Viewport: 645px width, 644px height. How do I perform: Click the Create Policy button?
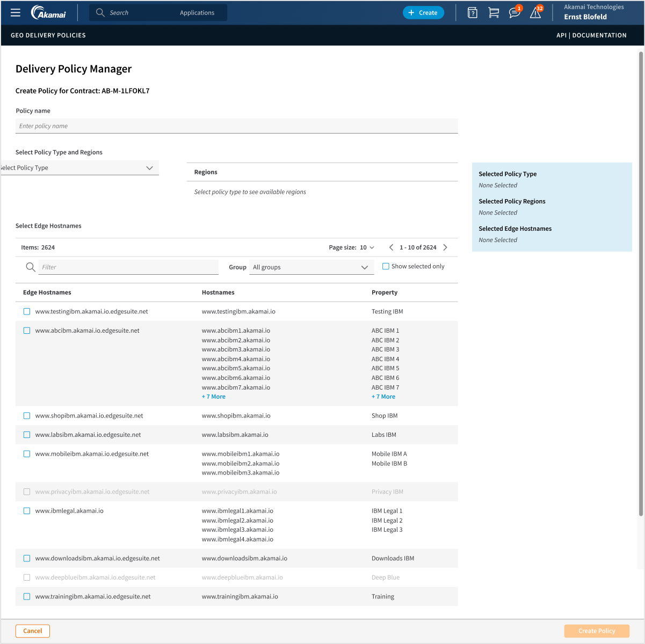click(x=596, y=631)
